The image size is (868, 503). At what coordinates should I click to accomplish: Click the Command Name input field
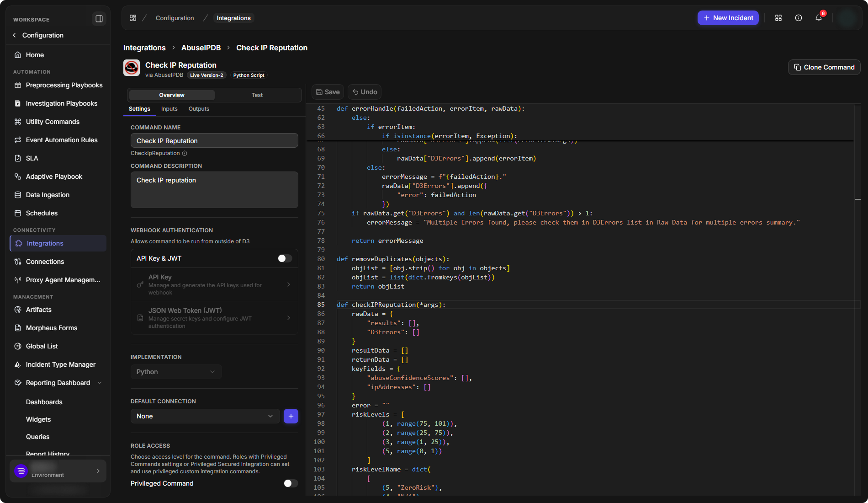point(214,141)
